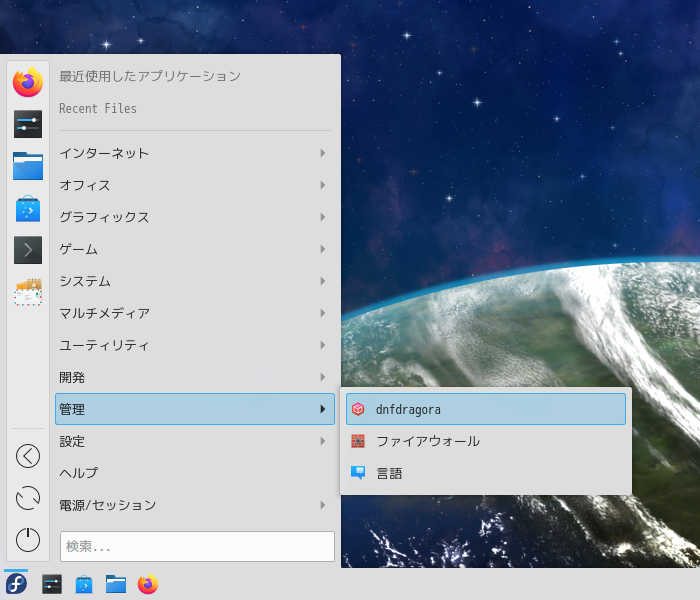This screenshot has height=600, width=700.
Task: Click 管理 category label
Action: click(x=72, y=409)
